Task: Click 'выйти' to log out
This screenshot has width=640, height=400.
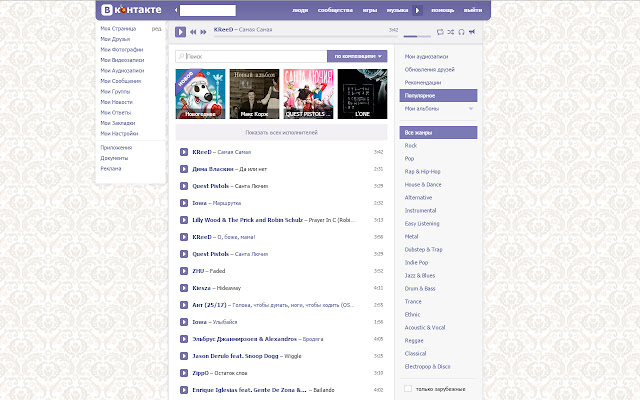Action: (x=473, y=10)
